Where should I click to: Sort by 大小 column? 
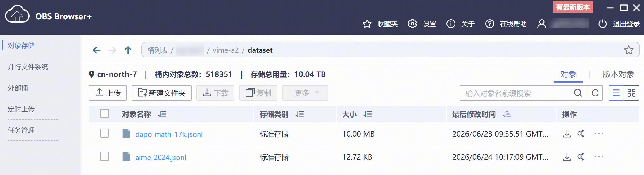point(368,114)
